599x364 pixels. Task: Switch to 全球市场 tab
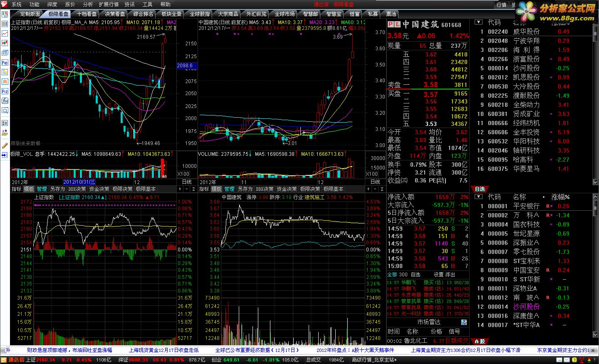[x=285, y=14]
